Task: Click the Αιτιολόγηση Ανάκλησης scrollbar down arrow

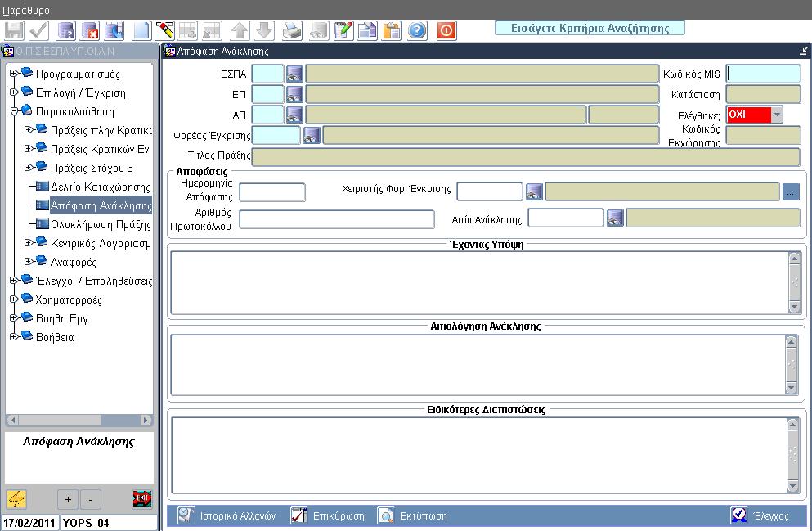Action: point(792,388)
